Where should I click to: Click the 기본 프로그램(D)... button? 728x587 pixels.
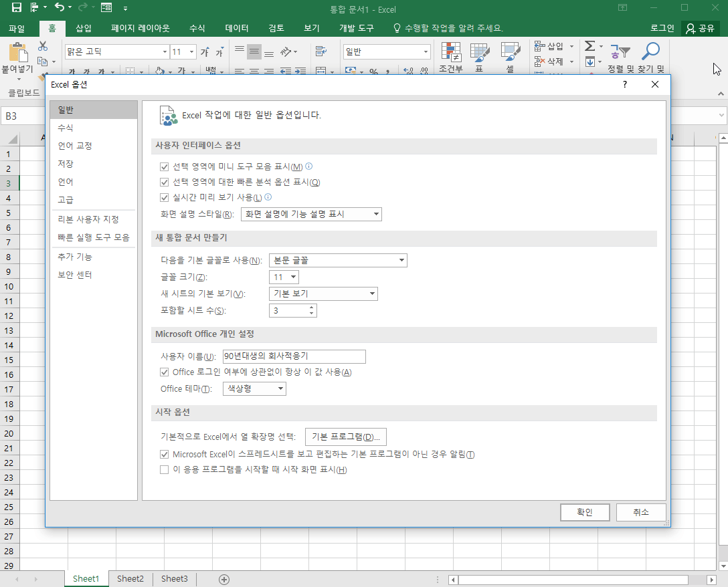pos(345,437)
